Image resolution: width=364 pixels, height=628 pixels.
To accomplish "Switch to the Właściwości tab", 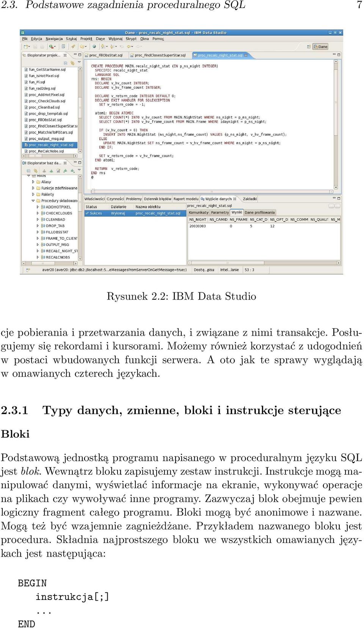I will [x=94, y=199].
